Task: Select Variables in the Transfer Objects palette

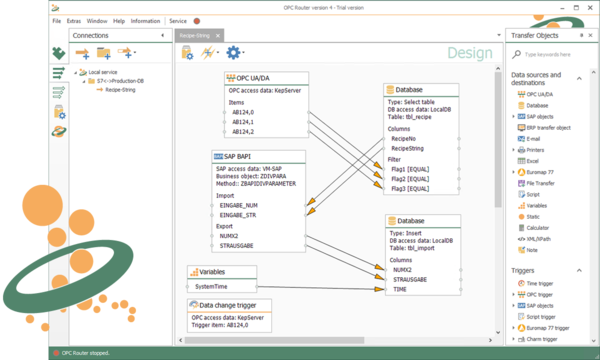Action: click(536, 205)
